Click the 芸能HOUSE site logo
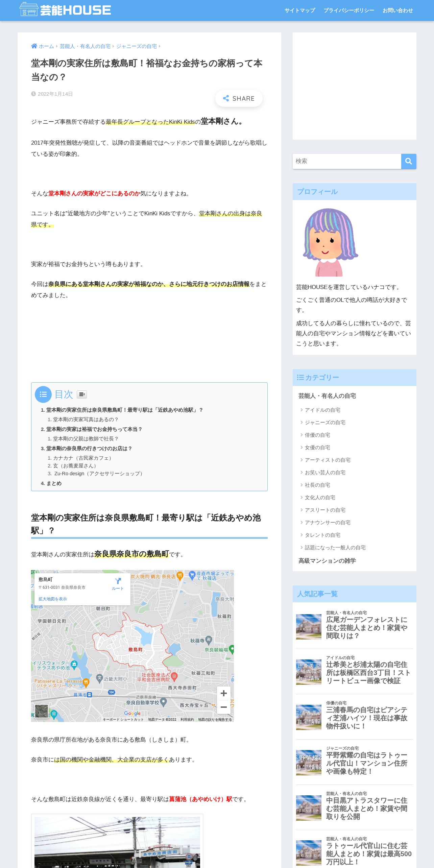 click(65, 10)
